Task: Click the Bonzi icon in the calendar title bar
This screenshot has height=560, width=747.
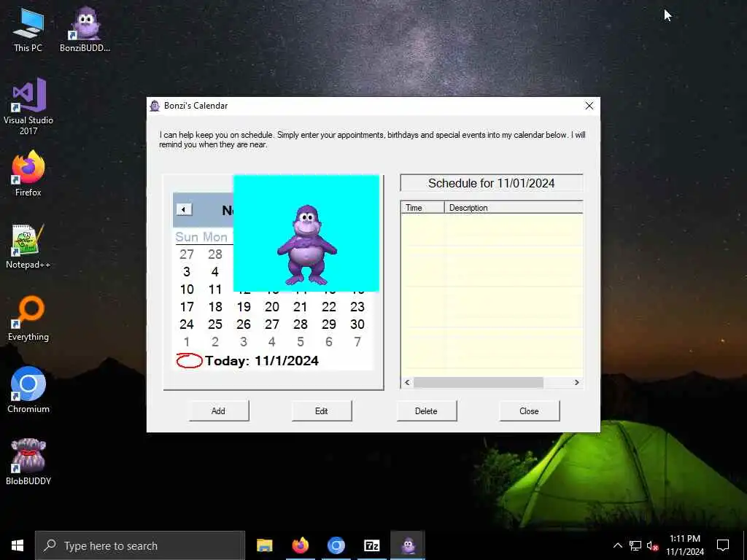Action: 155,106
